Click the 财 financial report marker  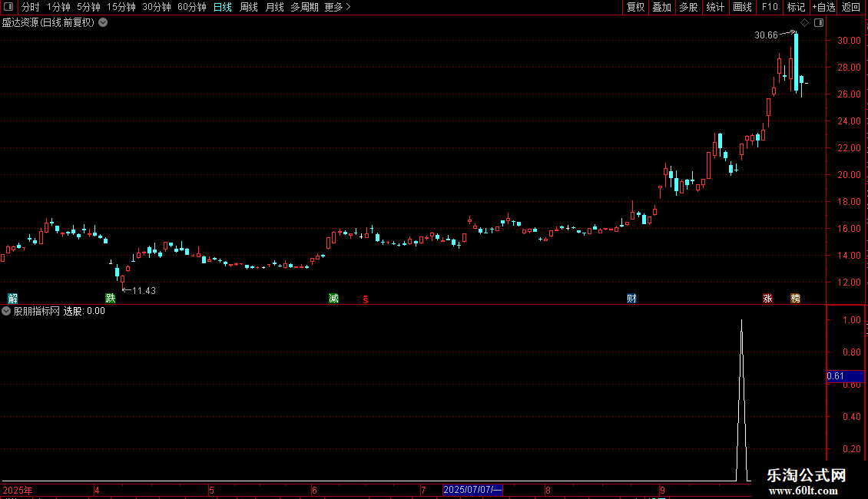631,299
